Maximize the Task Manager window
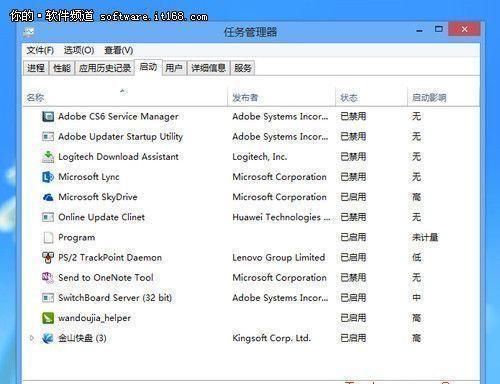This screenshot has height=384, width=500. [x=439, y=29]
